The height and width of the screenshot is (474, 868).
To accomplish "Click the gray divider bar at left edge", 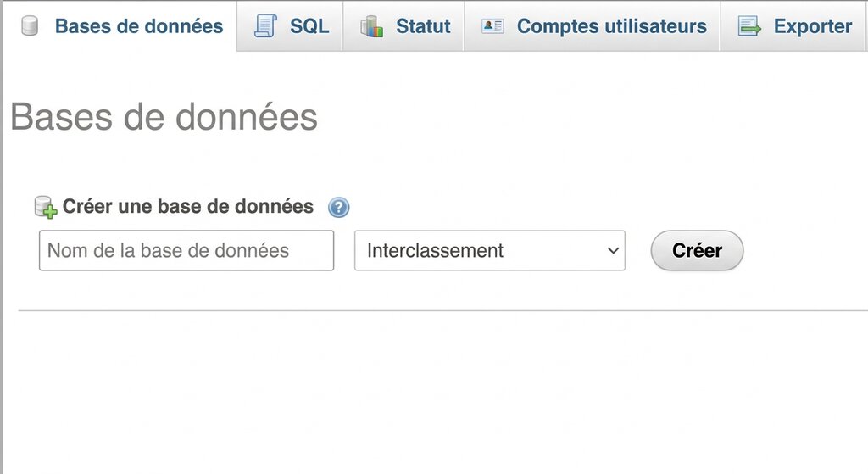I will click(x=2, y=254).
